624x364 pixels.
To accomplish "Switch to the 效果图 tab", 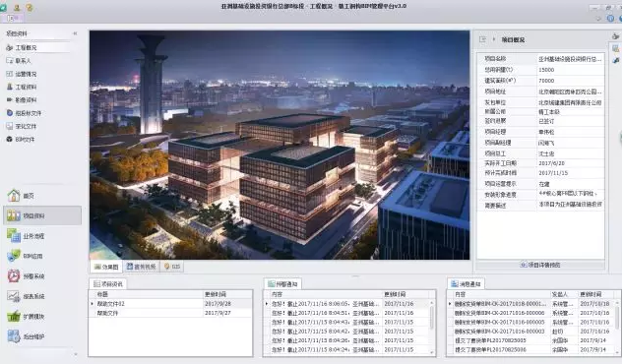I will [x=106, y=267].
